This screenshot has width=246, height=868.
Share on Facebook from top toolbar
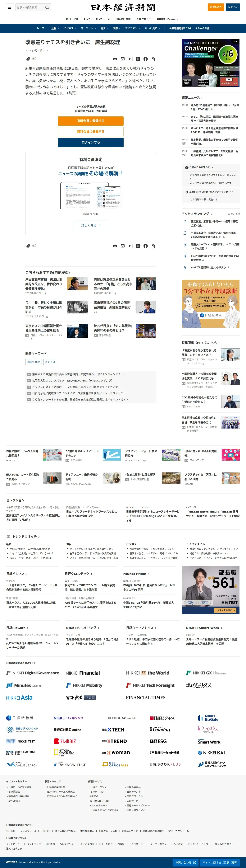[145, 59]
